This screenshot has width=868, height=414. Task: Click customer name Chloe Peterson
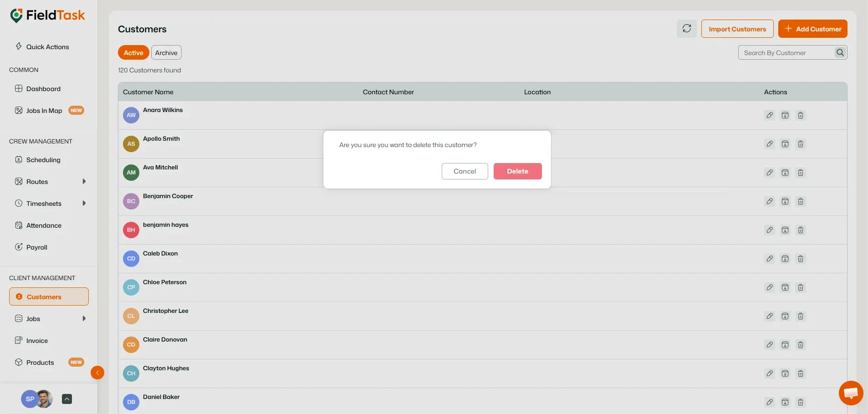coord(164,282)
